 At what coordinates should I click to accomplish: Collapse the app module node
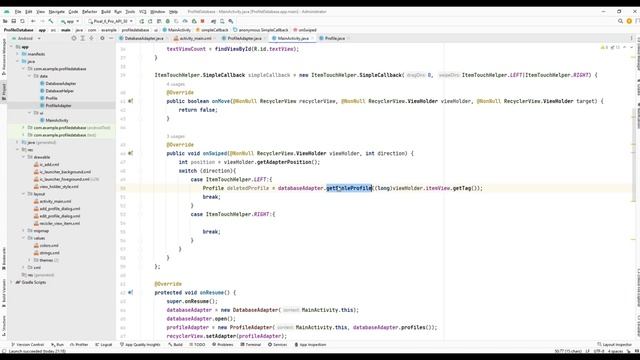pos(12,47)
